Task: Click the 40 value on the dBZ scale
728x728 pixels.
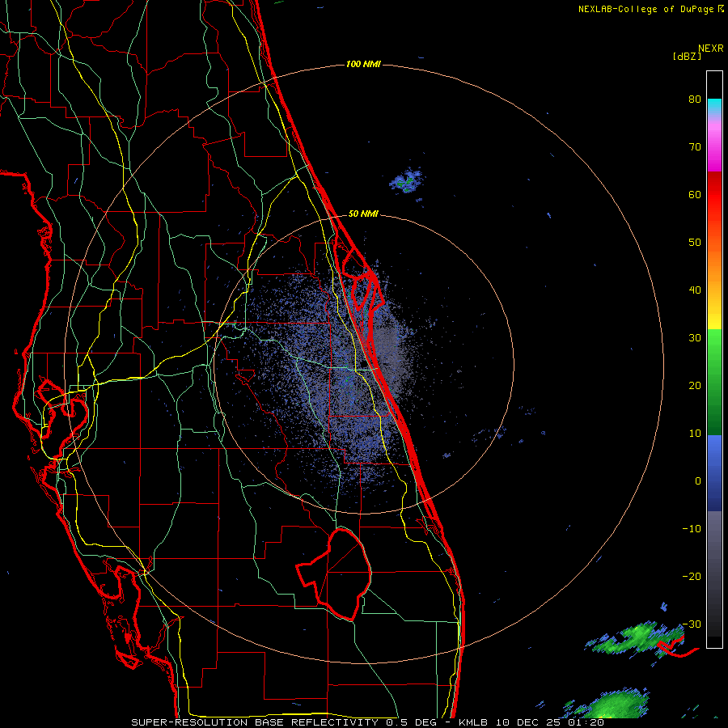Action: click(x=695, y=290)
